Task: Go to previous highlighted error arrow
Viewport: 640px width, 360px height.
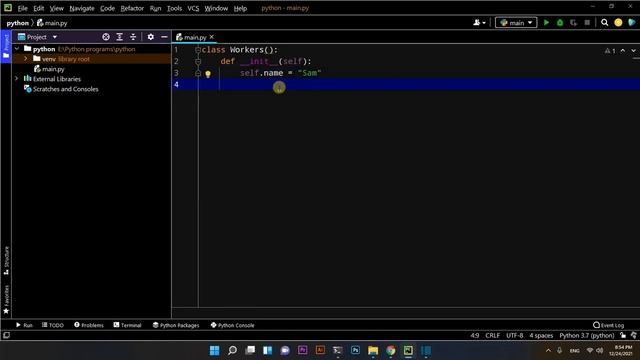Action: 623,51
